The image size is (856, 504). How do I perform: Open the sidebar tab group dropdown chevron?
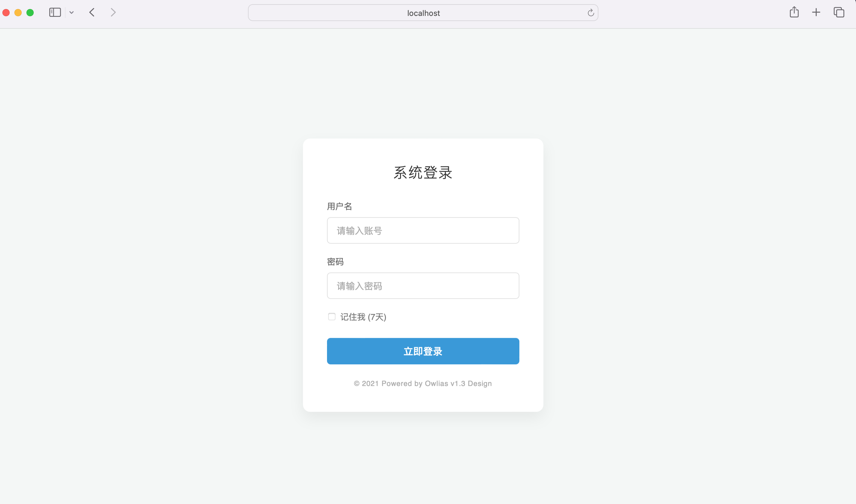pyautogui.click(x=71, y=13)
